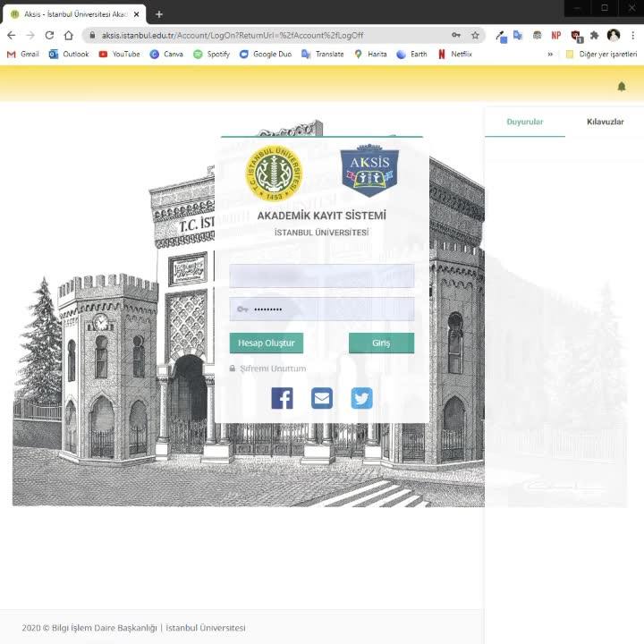Image resolution: width=644 pixels, height=644 pixels.
Task: Open the Twitter bird icon
Action: point(362,398)
